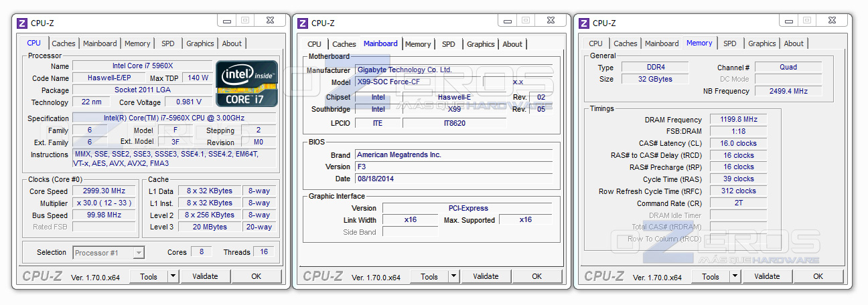Open the SPD tab in the Memory window

(729, 43)
